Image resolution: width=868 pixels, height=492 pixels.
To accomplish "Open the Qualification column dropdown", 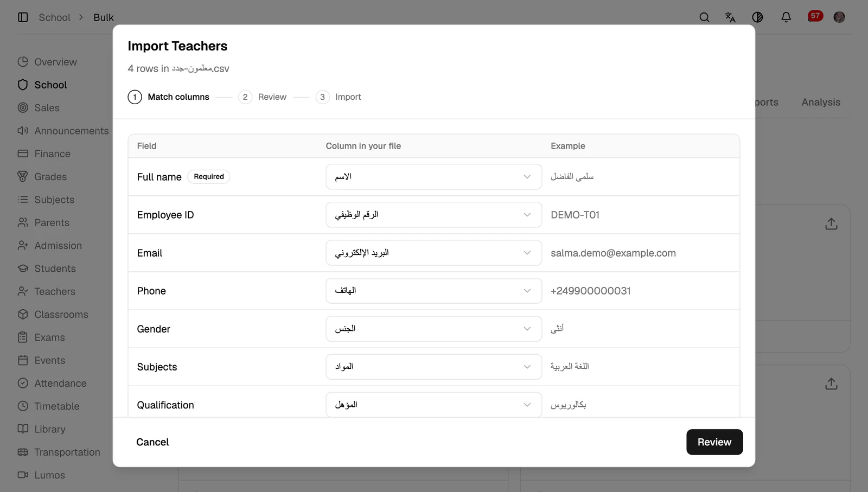I will point(433,405).
